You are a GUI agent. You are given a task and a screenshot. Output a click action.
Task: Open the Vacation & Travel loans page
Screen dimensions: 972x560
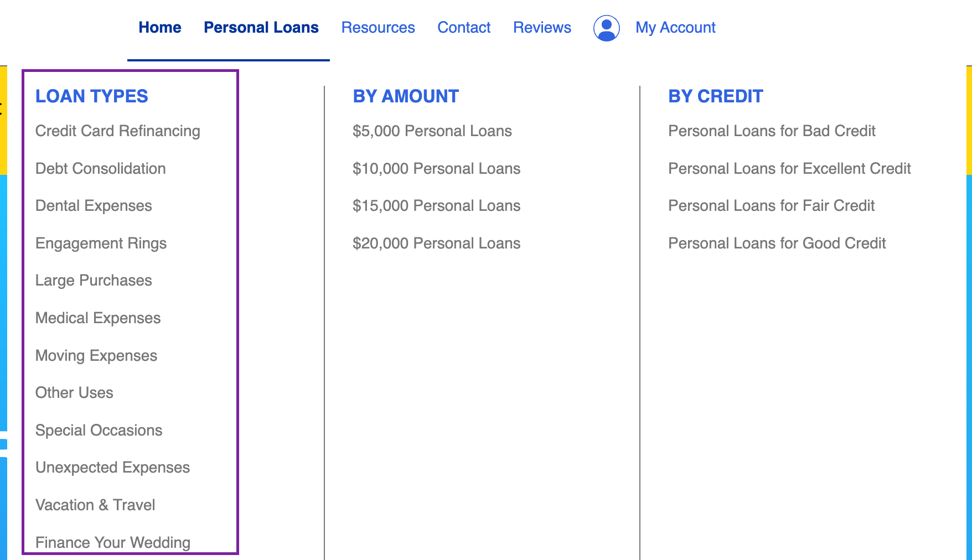(95, 504)
